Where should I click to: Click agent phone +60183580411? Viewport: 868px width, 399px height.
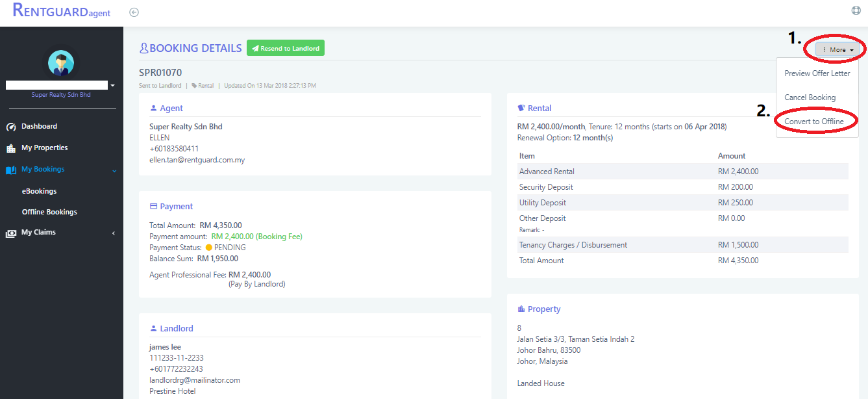coord(174,149)
